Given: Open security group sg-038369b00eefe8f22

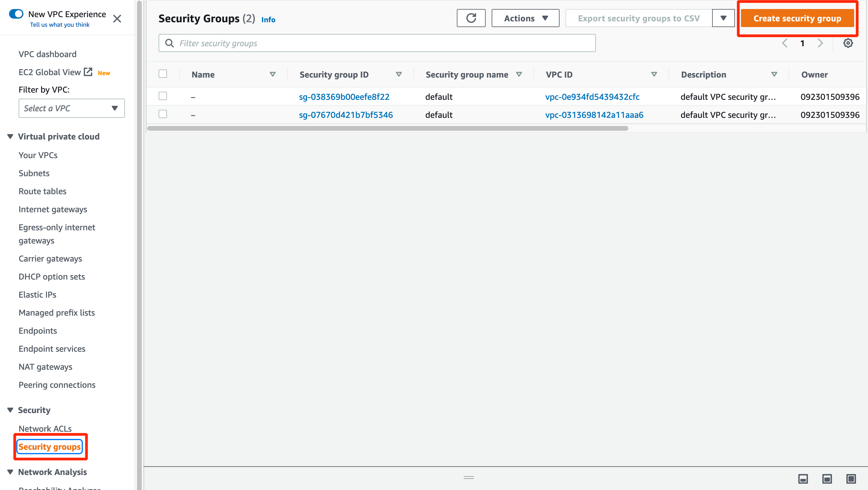Looking at the screenshot, I should tap(344, 97).
